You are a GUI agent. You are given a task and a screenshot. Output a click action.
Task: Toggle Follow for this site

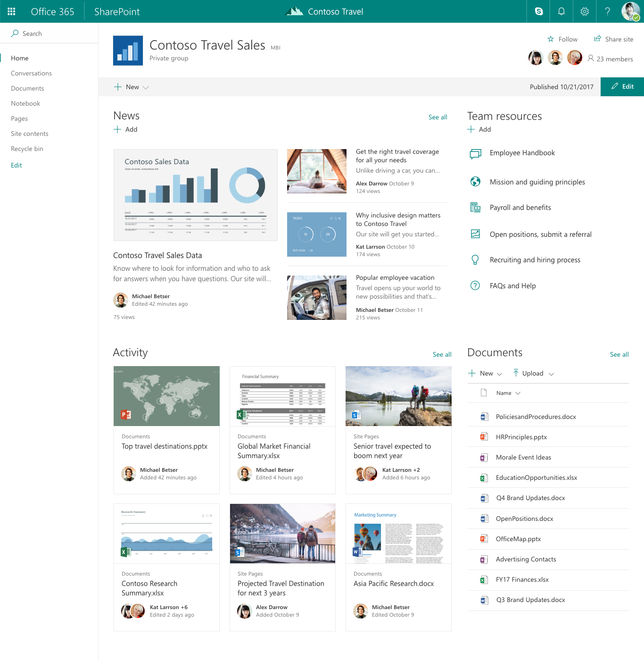(x=562, y=39)
